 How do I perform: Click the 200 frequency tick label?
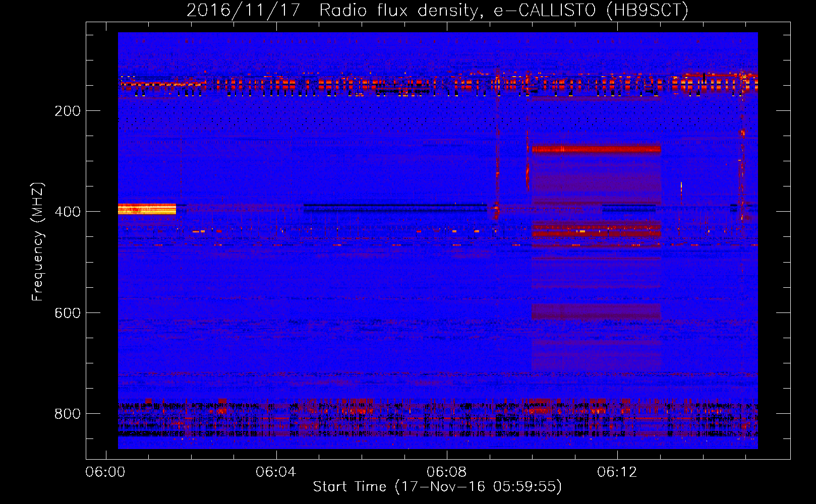68,111
